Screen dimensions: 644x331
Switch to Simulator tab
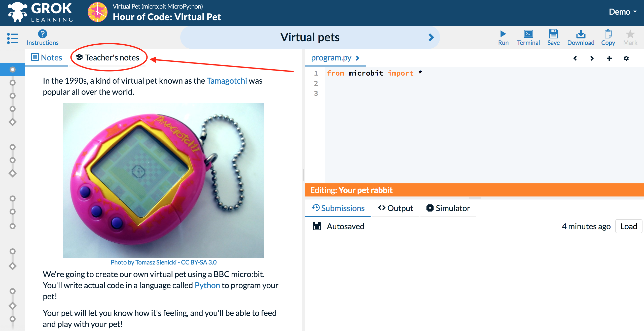pyautogui.click(x=448, y=208)
